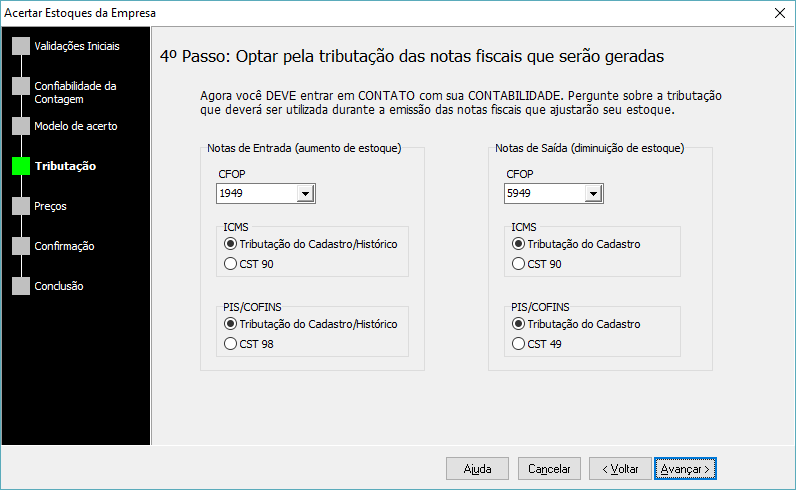The height and width of the screenshot is (490, 796).
Task: Click the Validações Iniciais step square icon
Action: point(21,46)
